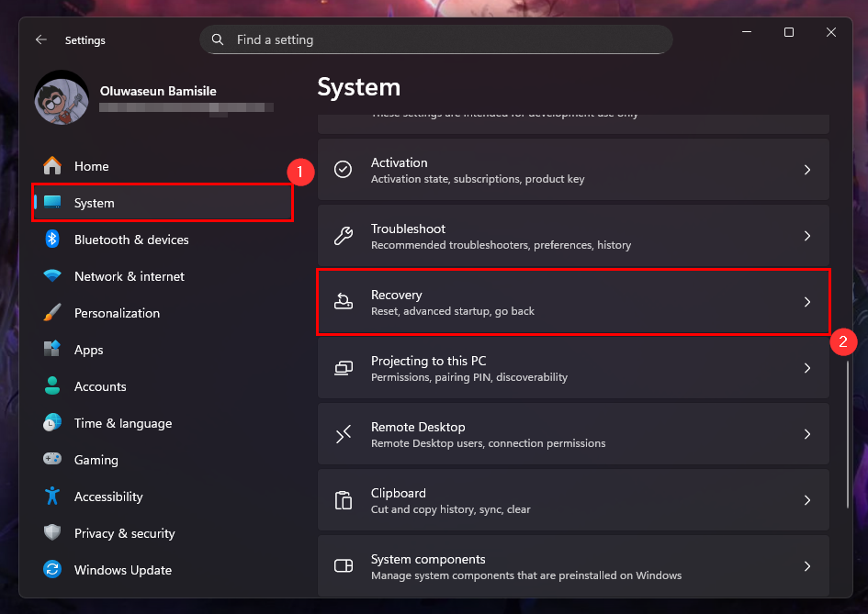
Task: Open Remote Desktop via its chevron arrow
Action: 806,434
